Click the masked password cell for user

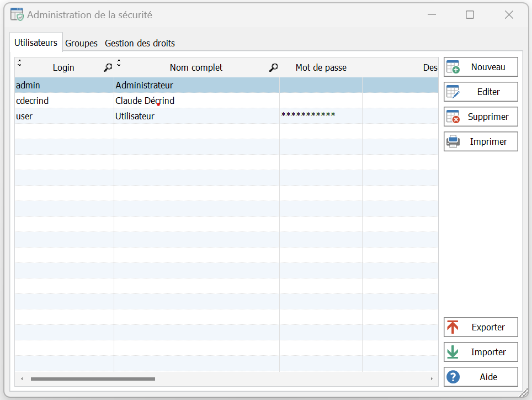coord(308,115)
